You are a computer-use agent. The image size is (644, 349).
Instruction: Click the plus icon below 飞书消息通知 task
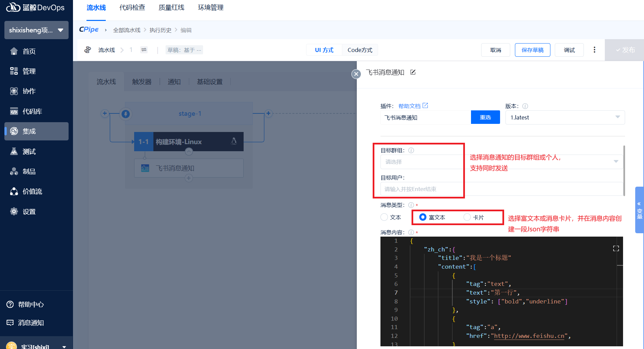click(189, 178)
